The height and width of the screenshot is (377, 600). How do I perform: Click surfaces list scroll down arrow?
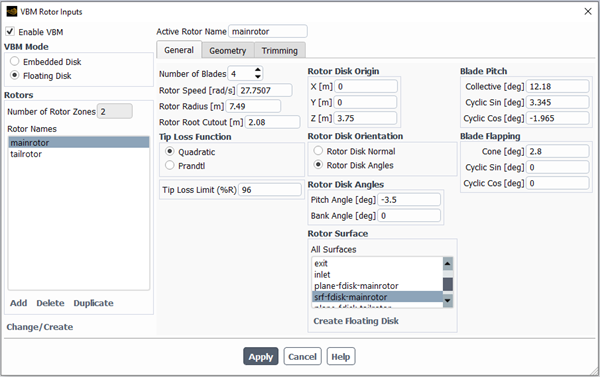click(448, 301)
